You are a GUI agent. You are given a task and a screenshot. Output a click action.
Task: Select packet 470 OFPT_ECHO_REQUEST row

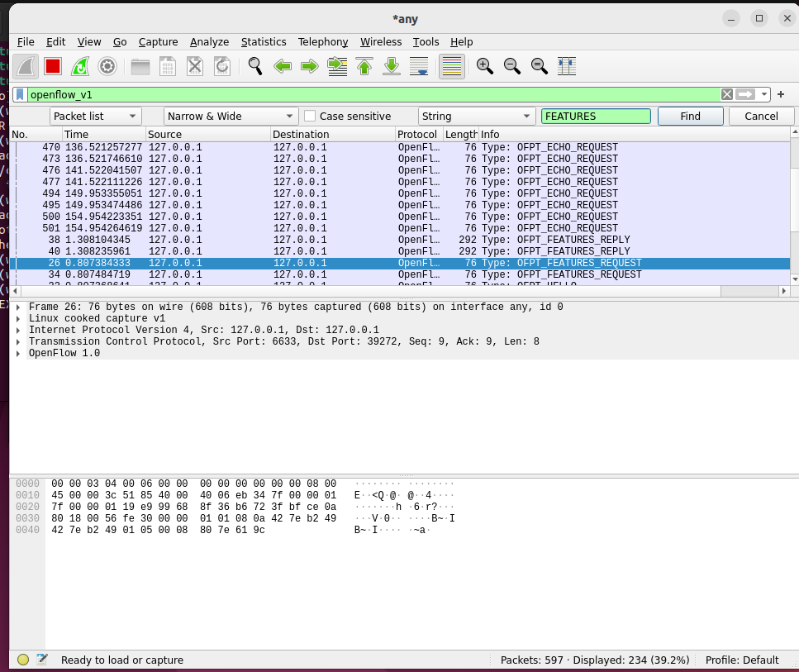pyautogui.click(x=400, y=147)
